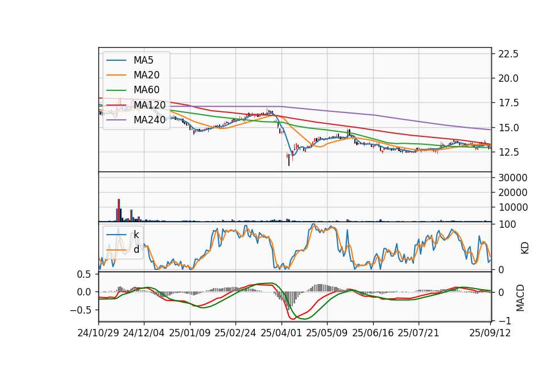Click the MA120 legend label
This screenshot has width=546, height=392.
pos(150,105)
